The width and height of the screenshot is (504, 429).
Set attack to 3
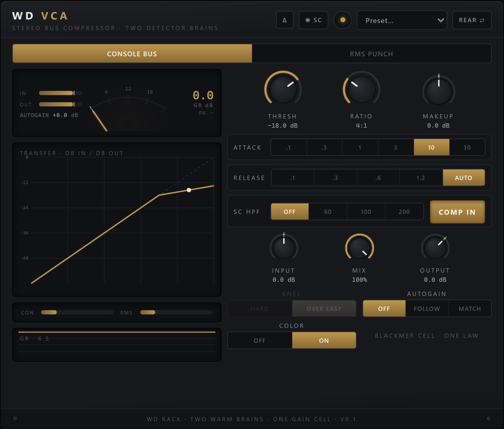396,147
